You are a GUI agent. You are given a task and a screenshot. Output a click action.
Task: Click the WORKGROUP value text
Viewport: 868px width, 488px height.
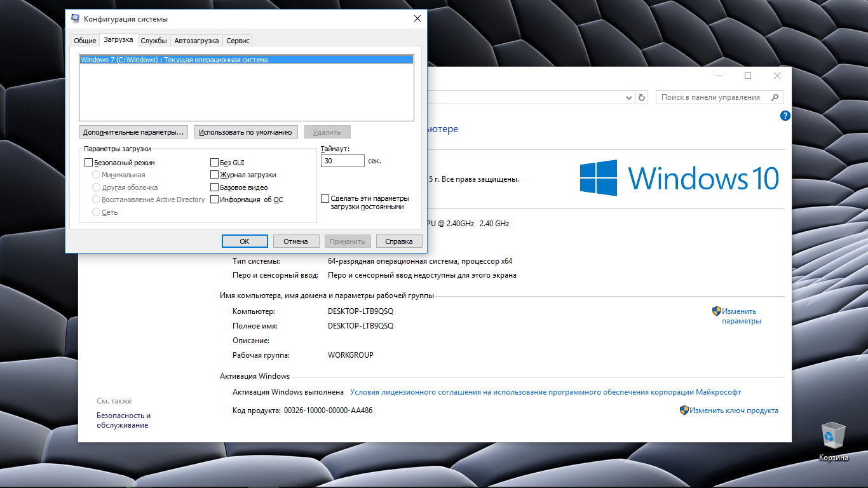tap(351, 355)
